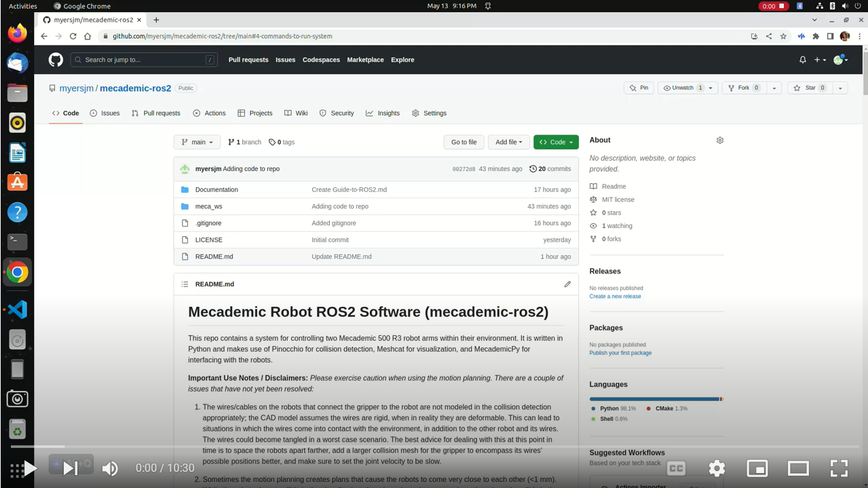This screenshot has height=488, width=868.
Task: Fork the repository
Action: [x=743, y=88]
